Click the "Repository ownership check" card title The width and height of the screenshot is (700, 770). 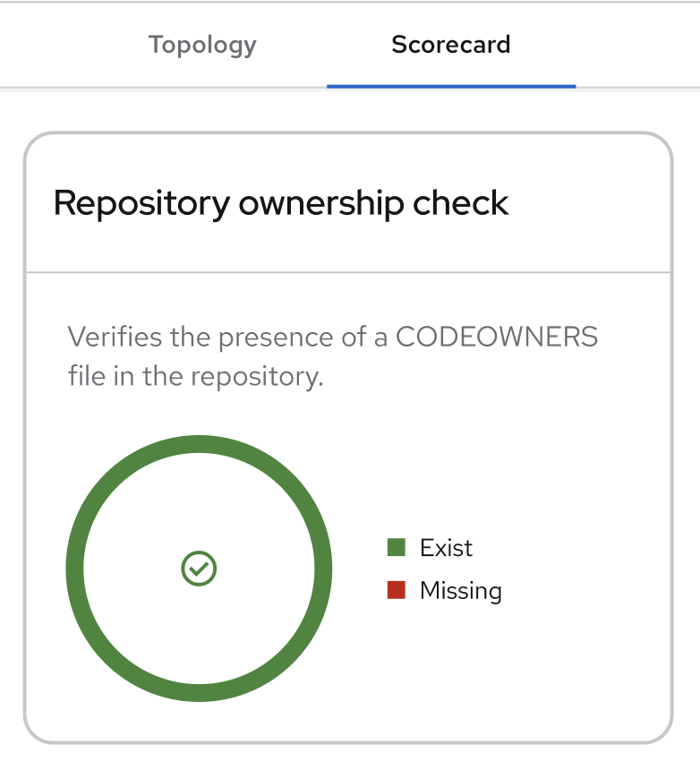coord(281,203)
